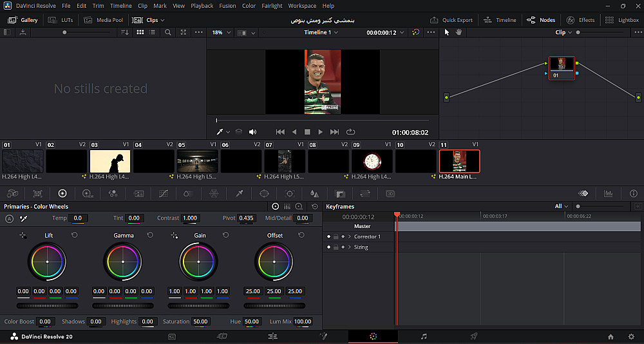Viewport: 644px width, 344px height.
Task: Select the Qualifier eyedropper palette
Action: pos(239,193)
